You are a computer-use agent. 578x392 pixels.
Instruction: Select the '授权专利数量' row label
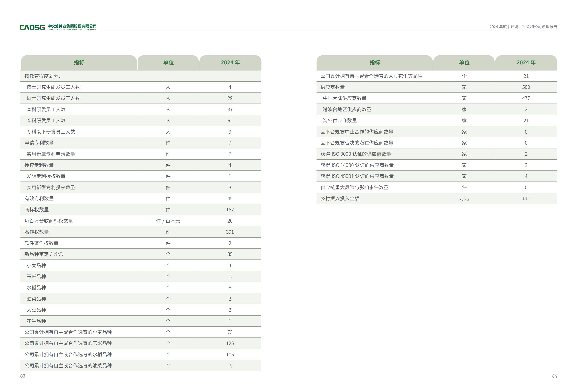click(x=39, y=165)
